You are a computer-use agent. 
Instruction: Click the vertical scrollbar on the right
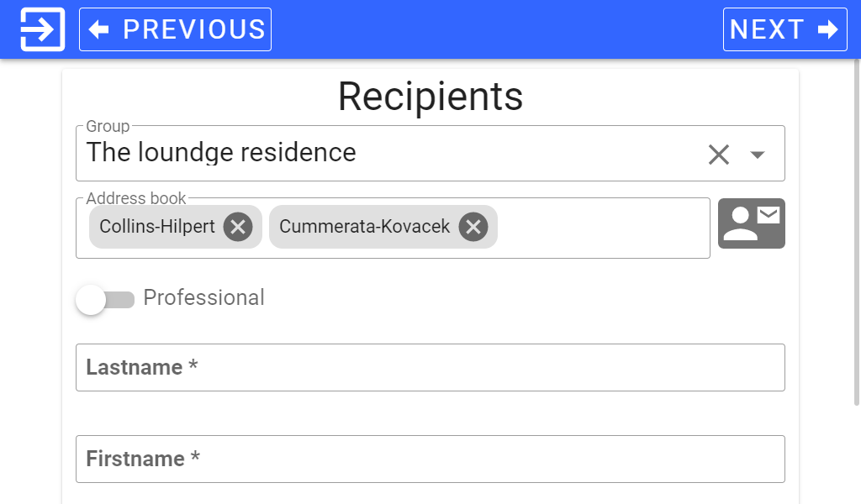pos(856,232)
